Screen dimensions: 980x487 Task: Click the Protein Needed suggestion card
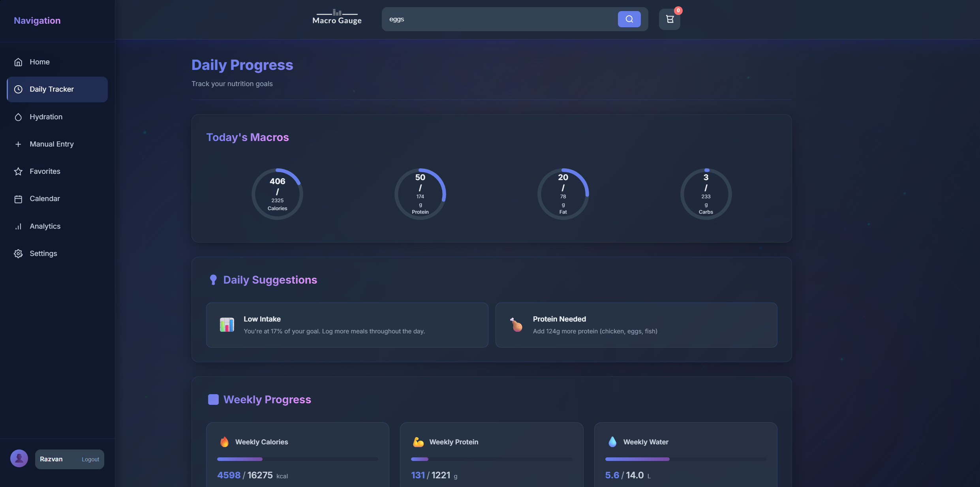point(636,325)
